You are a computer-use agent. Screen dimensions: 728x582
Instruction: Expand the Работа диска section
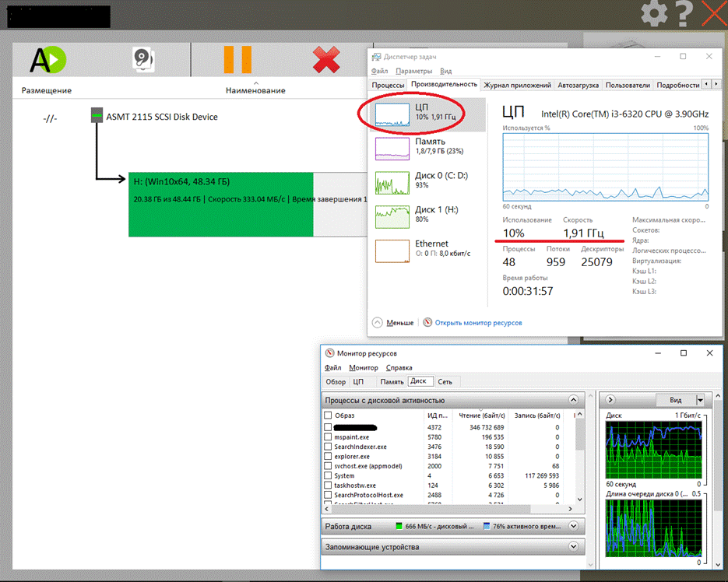click(x=574, y=526)
